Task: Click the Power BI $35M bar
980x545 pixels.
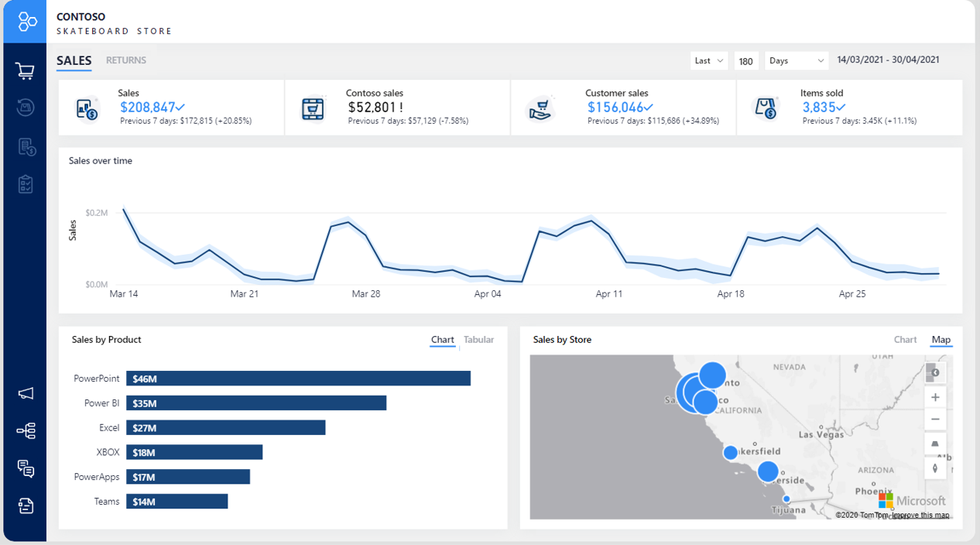Action: point(256,403)
